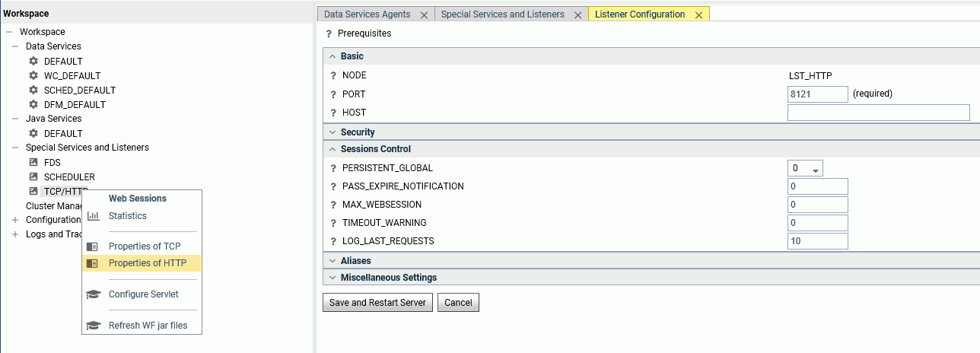The image size is (980, 353).
Task: Click the help question mark beside PORT
Action: coord(333,94)
